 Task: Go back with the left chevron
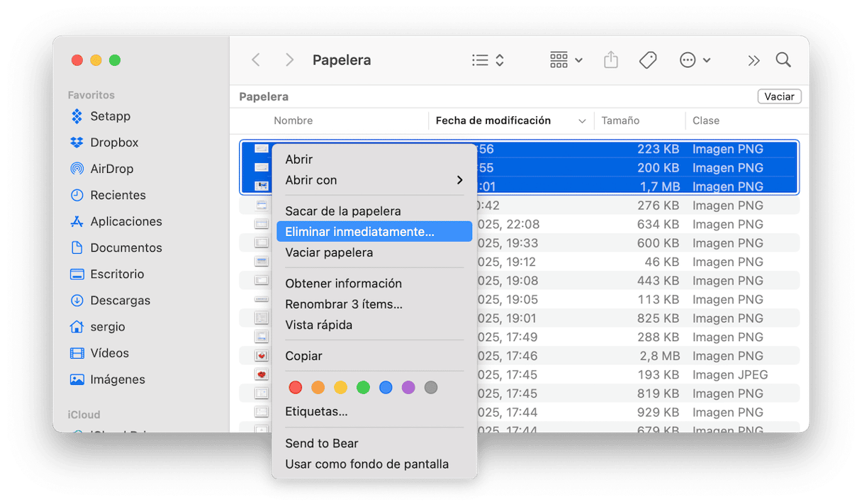[x=256, y=60]
